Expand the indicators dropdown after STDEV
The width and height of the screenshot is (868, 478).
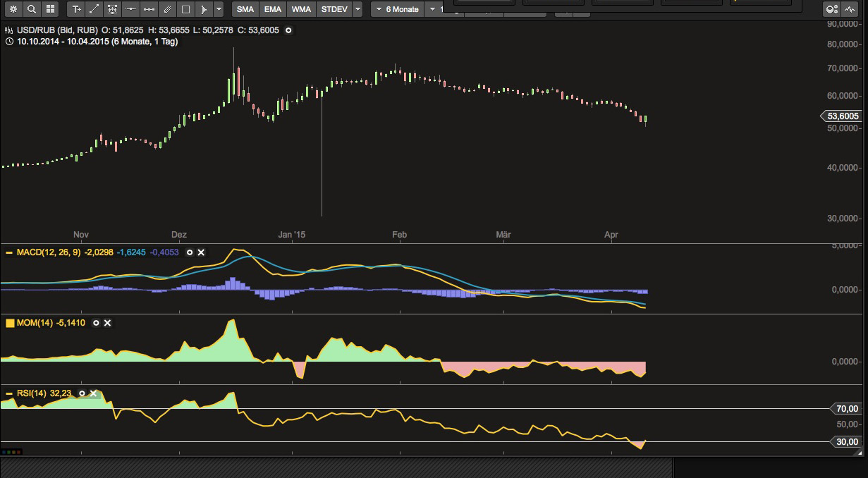[x=357, y=9]
